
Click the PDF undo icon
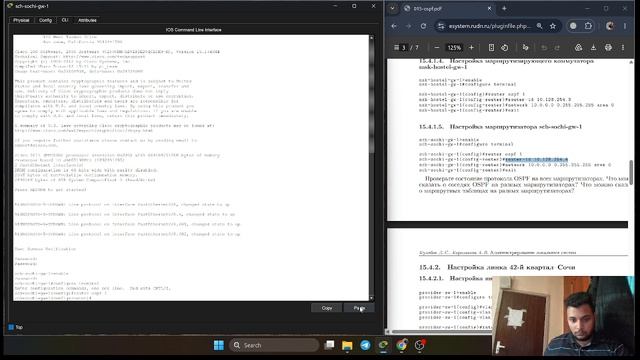click(544, 48)
